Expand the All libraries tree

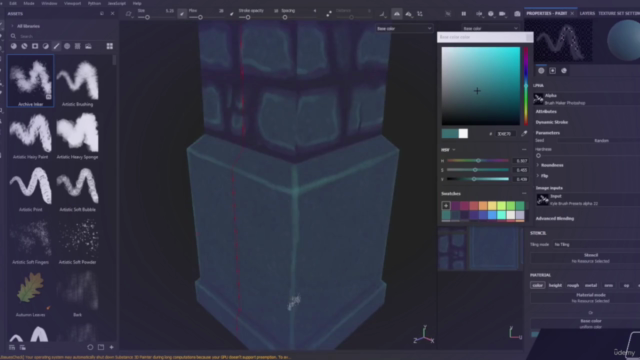point(12,26)
